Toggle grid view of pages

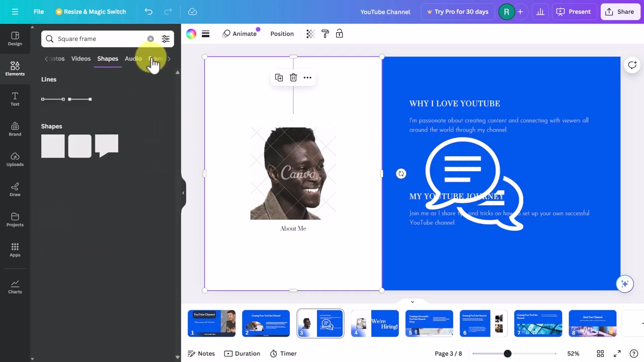[600, 353]
